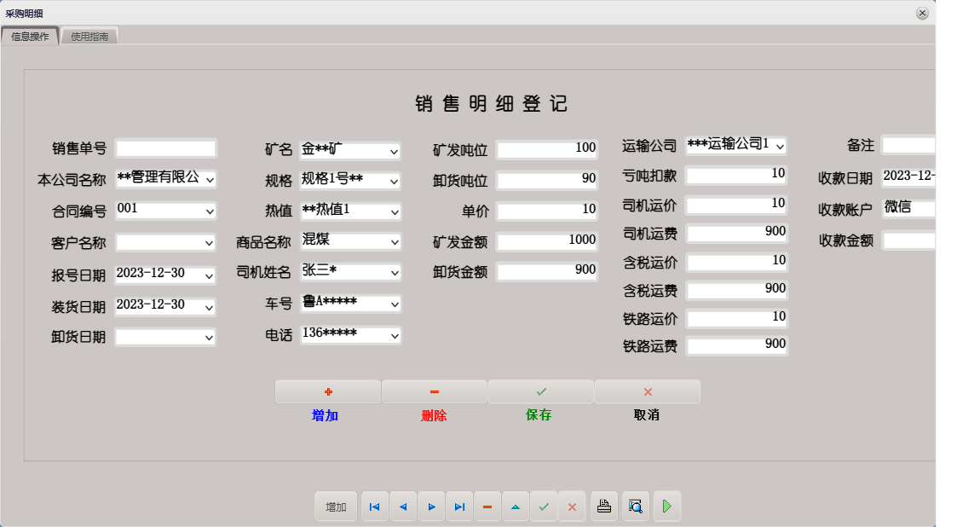The image size is (980, 527).
Task: Go to the next record
Action: tap(431, 506)
